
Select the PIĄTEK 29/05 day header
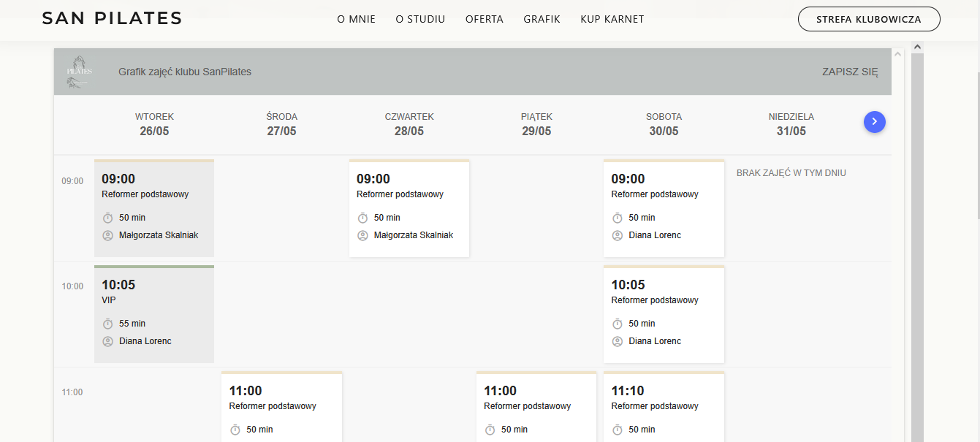point(536,124)
